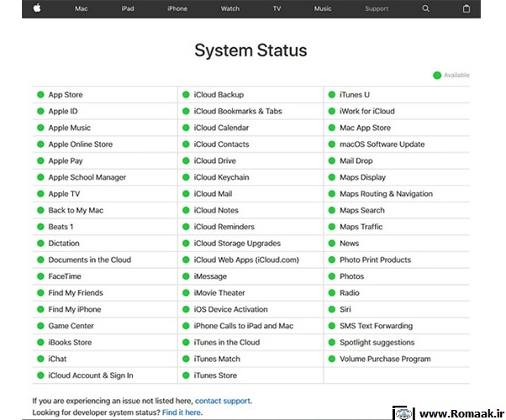Select the Find My Friends entry
506x420 pixels.
[76, 292]
